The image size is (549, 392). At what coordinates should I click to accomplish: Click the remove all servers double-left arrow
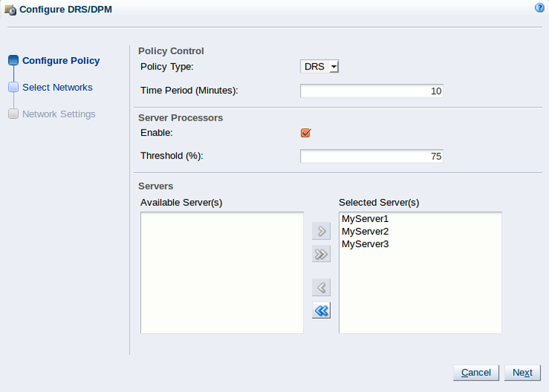[321, 310]
